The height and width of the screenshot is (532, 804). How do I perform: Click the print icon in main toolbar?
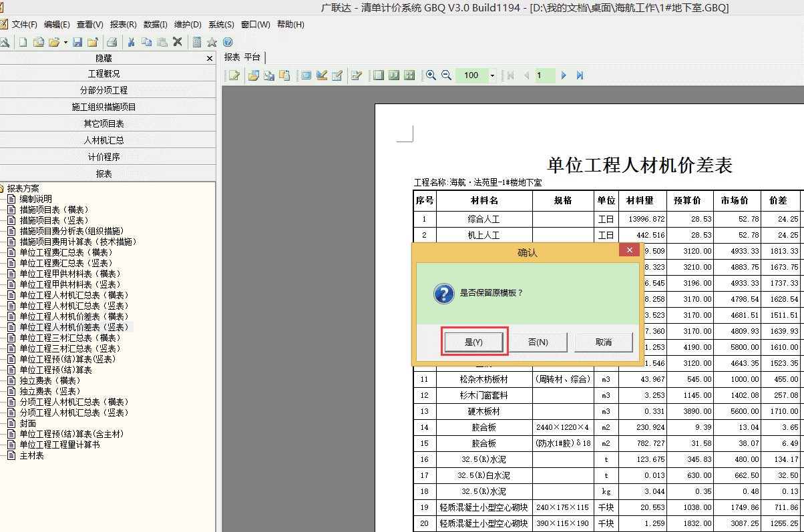pyautogui.click(x=112, y=42)
